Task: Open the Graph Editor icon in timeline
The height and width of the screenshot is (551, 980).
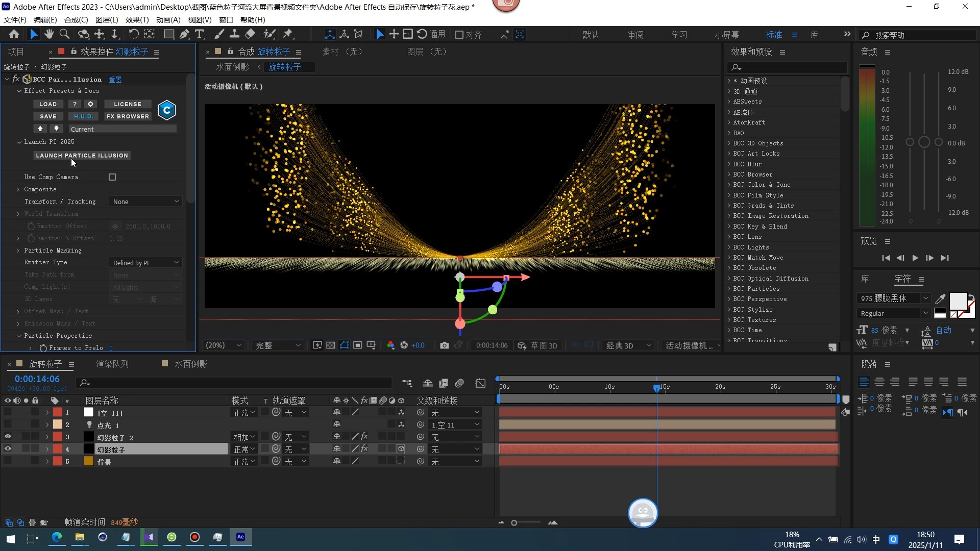Action: click(480, 383)
